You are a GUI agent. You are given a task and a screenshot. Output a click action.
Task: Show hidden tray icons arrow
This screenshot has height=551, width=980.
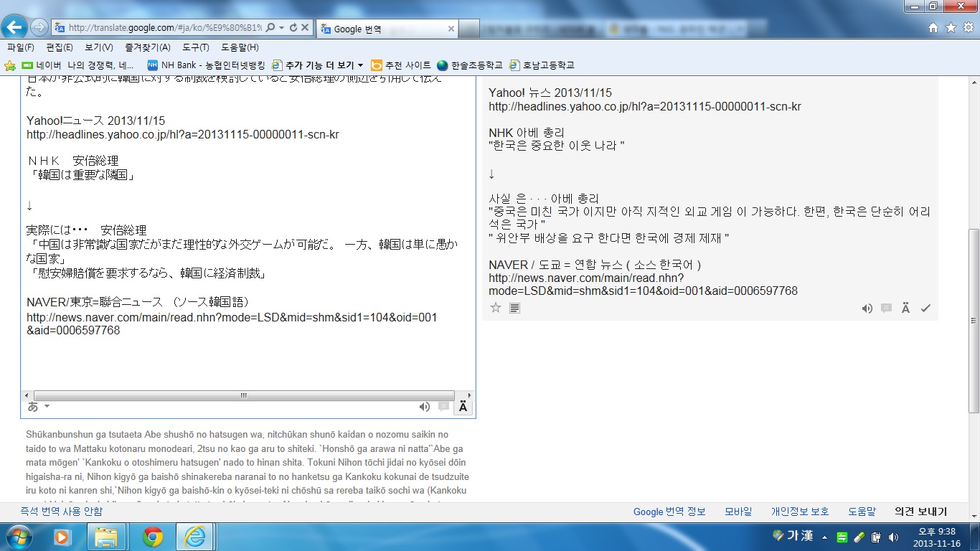pyautogui.click(x=825, y=537)
